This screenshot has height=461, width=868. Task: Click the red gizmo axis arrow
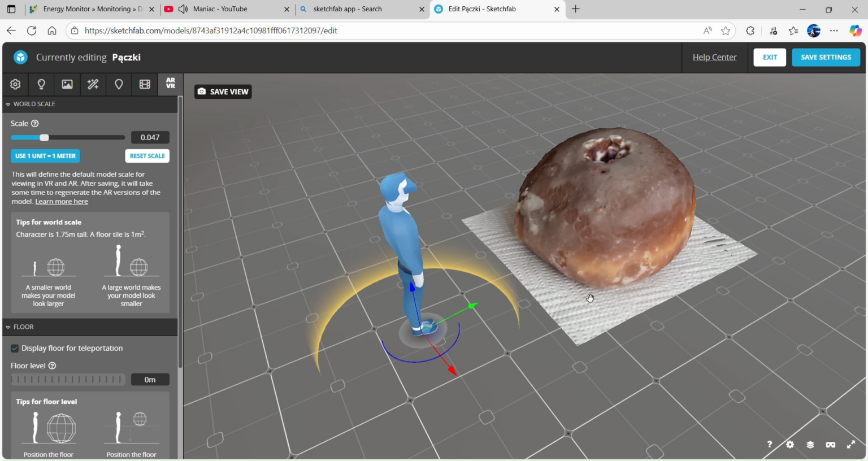(x=452, y=370)
